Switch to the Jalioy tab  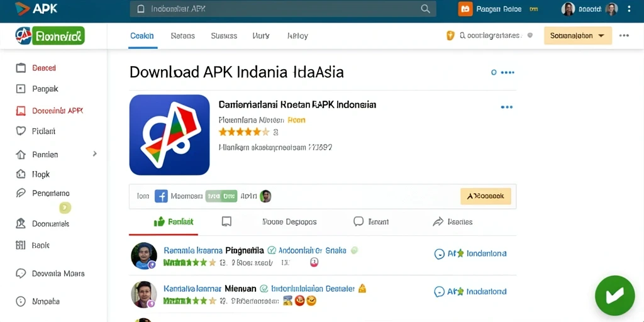[297, 36]
